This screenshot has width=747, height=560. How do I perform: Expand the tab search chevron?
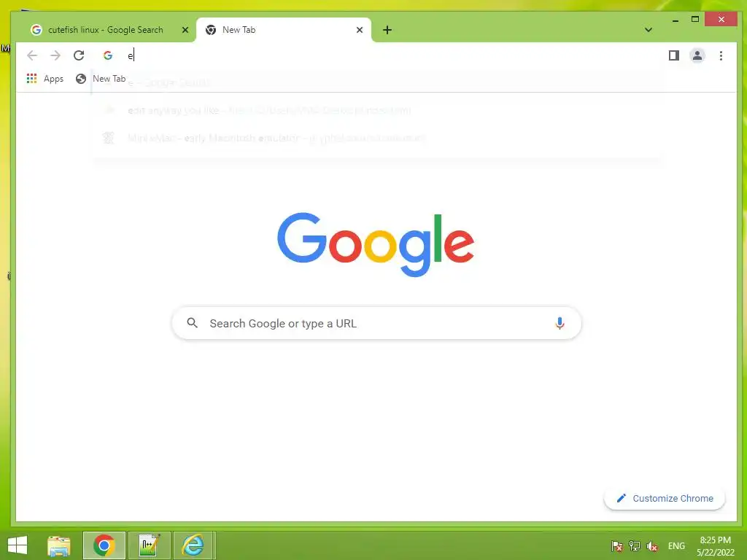[x=648, y=29]
